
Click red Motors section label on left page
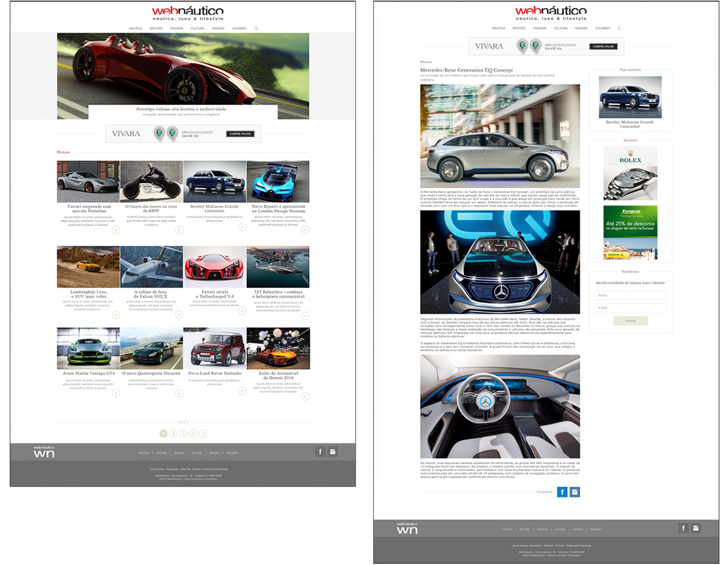(63, 152)
